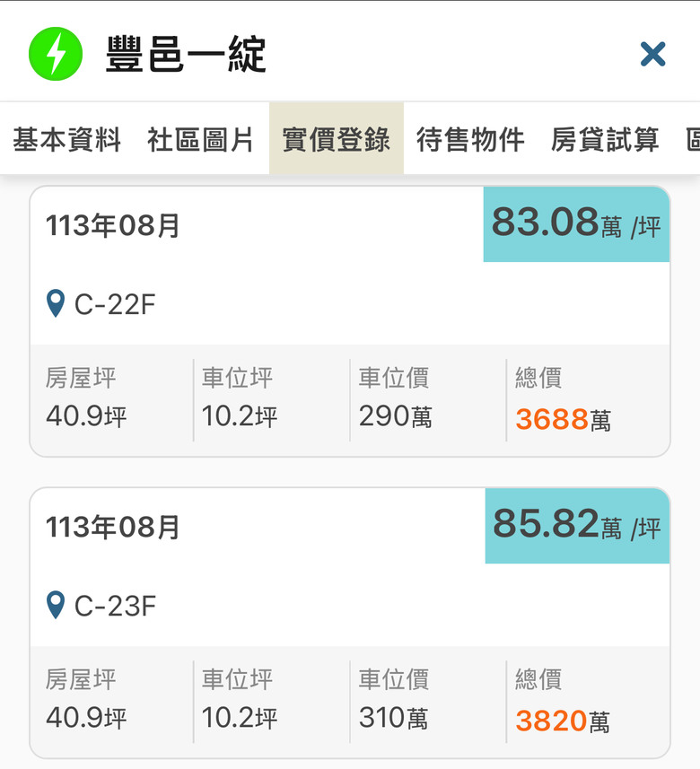This screenshot has height=769, width=700.
Task: Click the location pin beside C-23F
Action: click(56, 605)
